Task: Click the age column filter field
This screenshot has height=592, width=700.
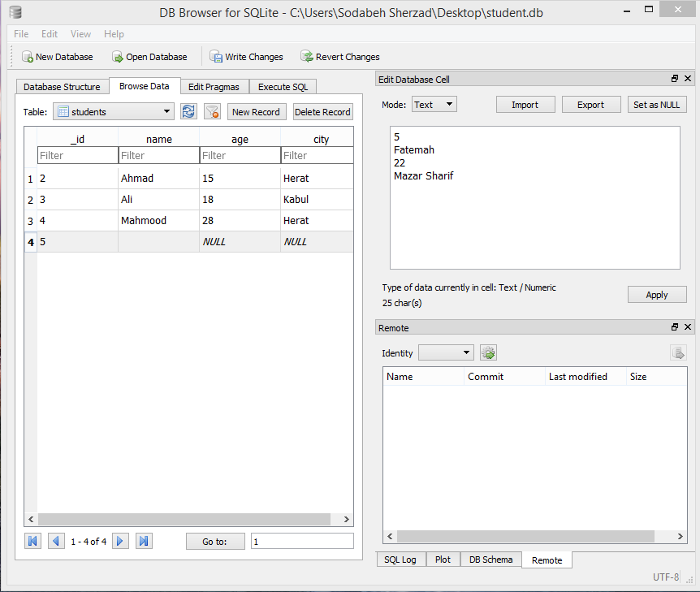Action: pos(240,155)
